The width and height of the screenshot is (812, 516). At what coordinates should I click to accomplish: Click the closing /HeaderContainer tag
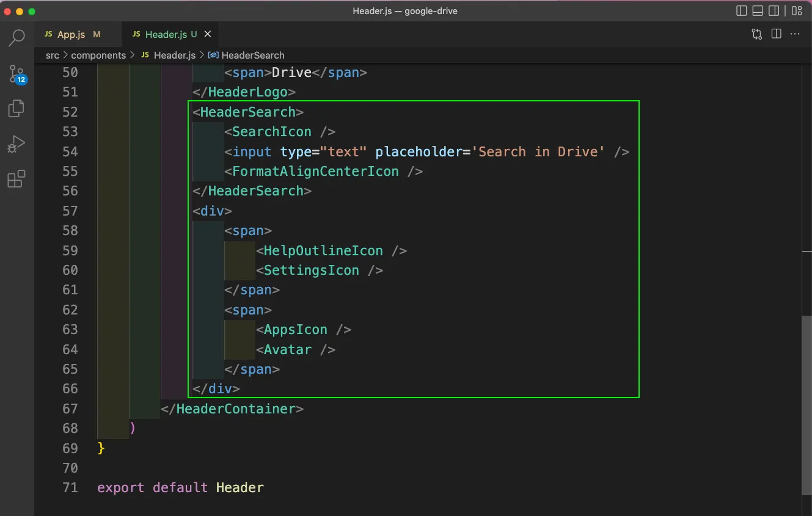(x=232, y=409)
